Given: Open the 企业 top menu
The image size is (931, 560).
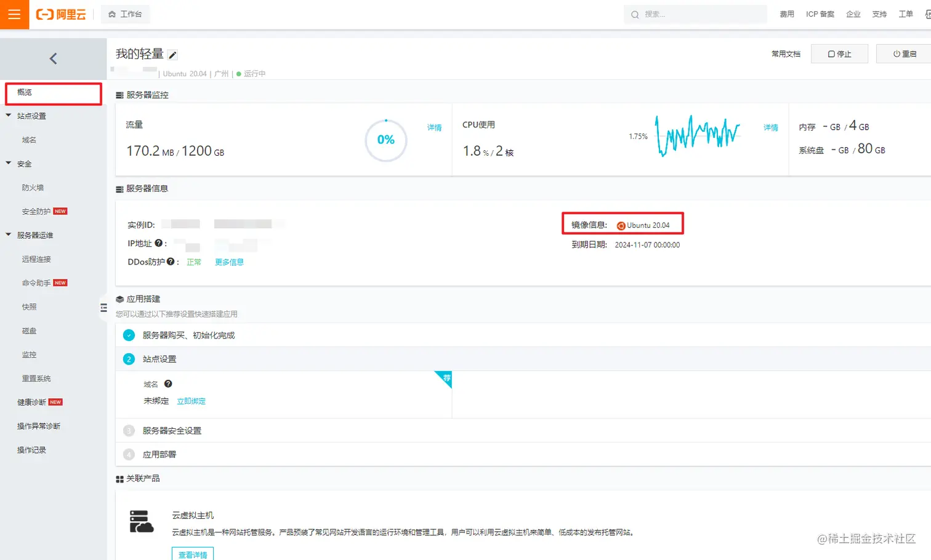Looking at the screenshot, I should [x=853, y=14].
